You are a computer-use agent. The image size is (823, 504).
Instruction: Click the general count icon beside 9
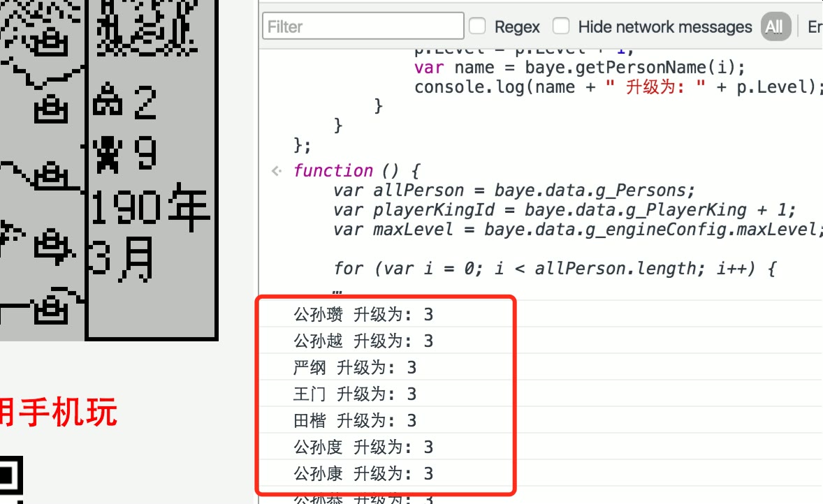pos(108,154)
